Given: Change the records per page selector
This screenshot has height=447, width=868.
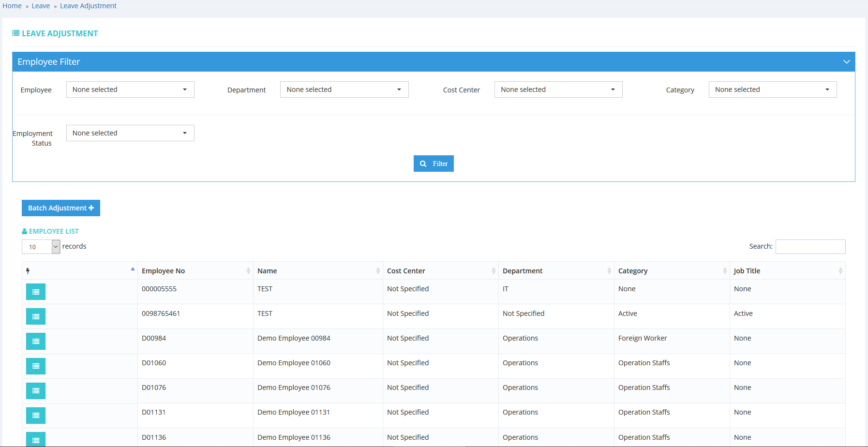Looking at the screenshot, I should tap(41, 247).
